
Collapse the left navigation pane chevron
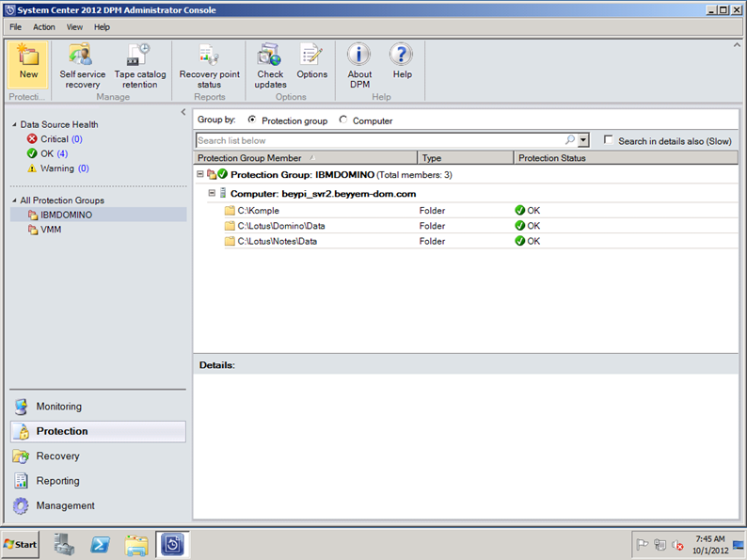pyautogui.click(x=183, y=112)
